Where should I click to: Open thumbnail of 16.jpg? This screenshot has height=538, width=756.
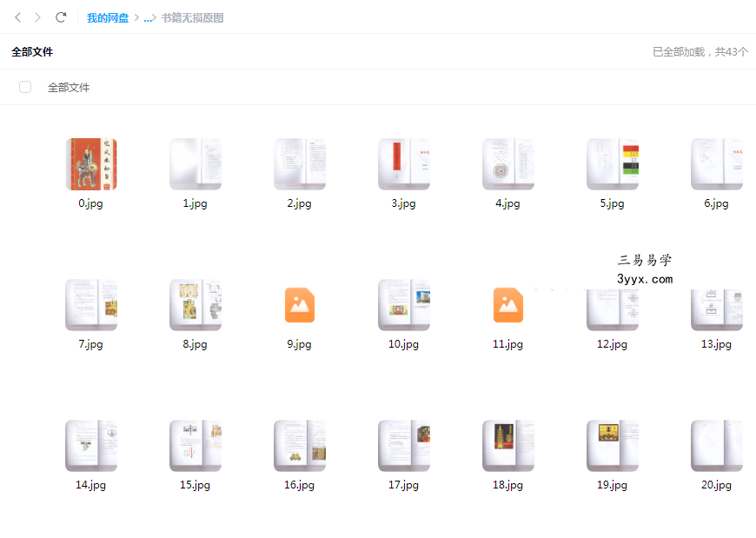[x=300, y=446]
